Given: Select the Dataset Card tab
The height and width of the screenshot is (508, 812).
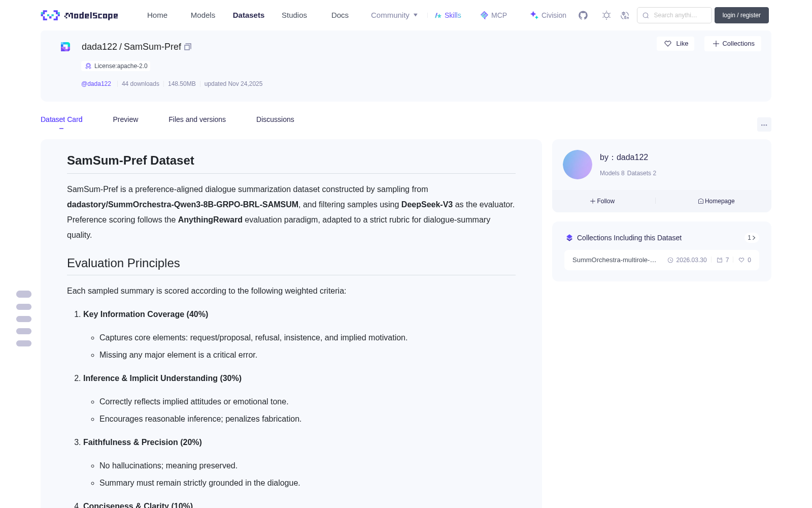Looking at the screenshot, I should [61, 119].
